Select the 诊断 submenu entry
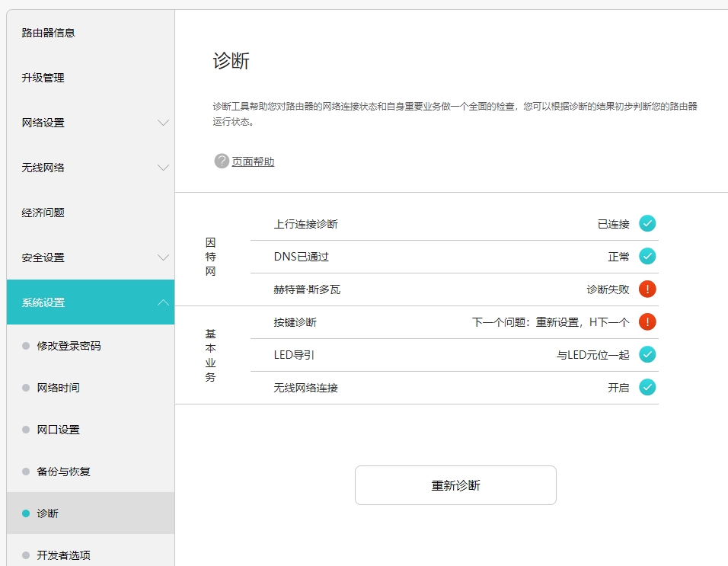Screen dimensions: 728x566 tap(91, 513)
